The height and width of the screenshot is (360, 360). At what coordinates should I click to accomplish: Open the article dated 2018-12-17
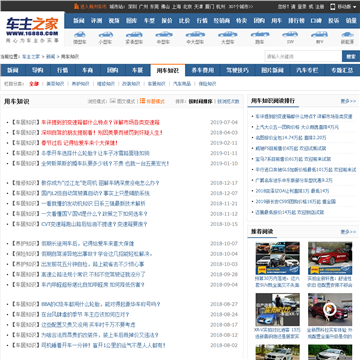click(x=100, y=183)
